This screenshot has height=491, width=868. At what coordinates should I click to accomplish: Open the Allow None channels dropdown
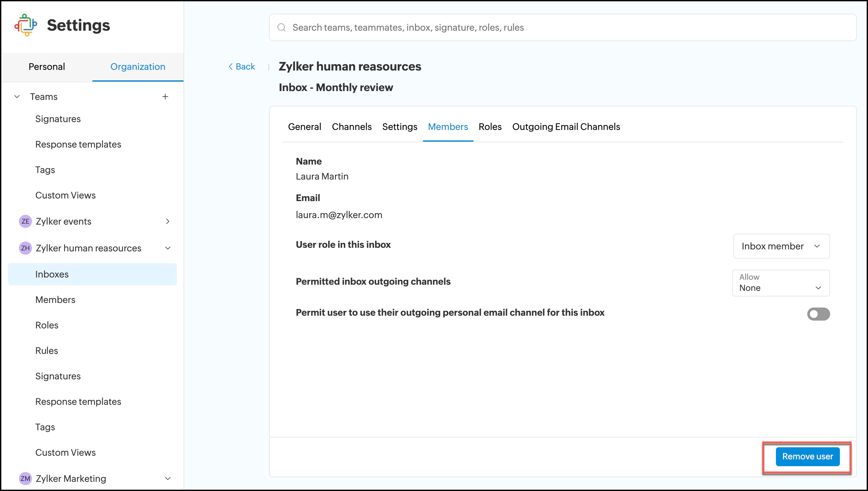(x=781, y=283)
